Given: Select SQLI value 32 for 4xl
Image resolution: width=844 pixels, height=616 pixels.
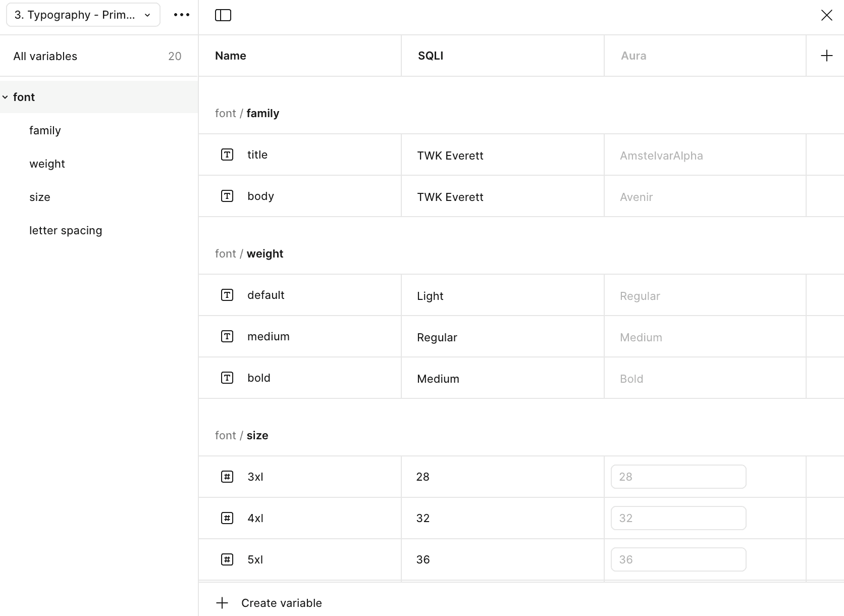Looking at the screenshot, I should point(423,518).
